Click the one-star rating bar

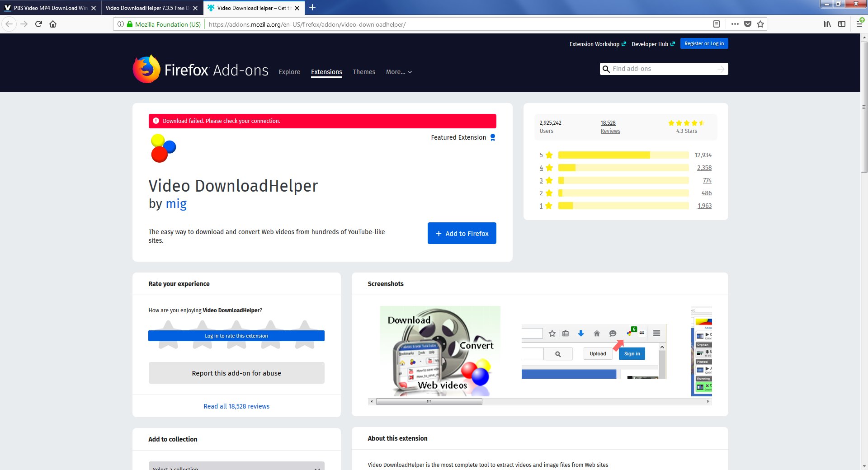click(623, 206)
